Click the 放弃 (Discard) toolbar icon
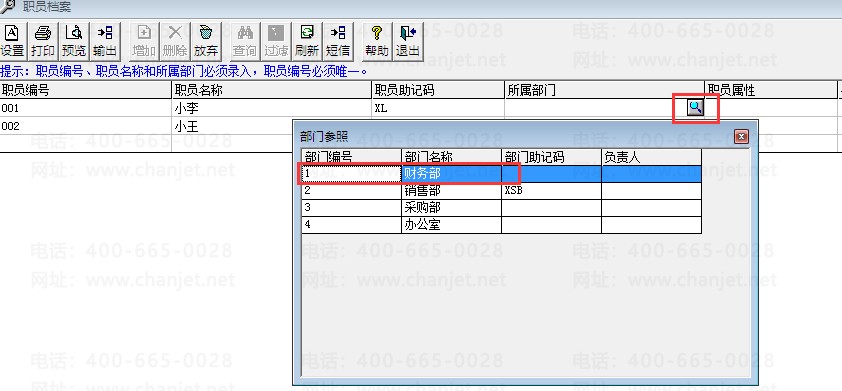Image resolution: width=842 pixels, height=391 pixels. pos(206,41)
